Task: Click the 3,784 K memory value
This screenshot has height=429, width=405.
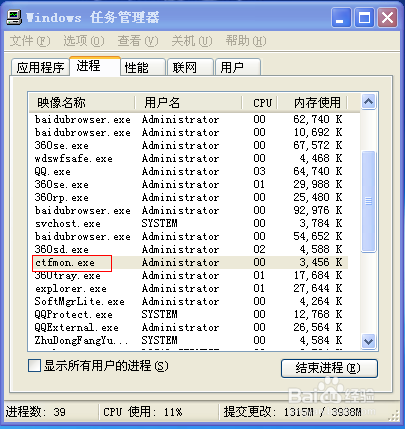Action: click(320, 223)
